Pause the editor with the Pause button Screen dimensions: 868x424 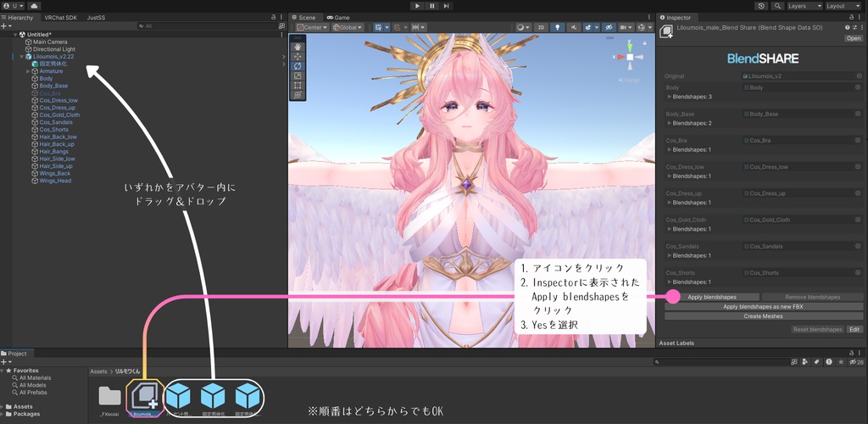pos(431,6)
